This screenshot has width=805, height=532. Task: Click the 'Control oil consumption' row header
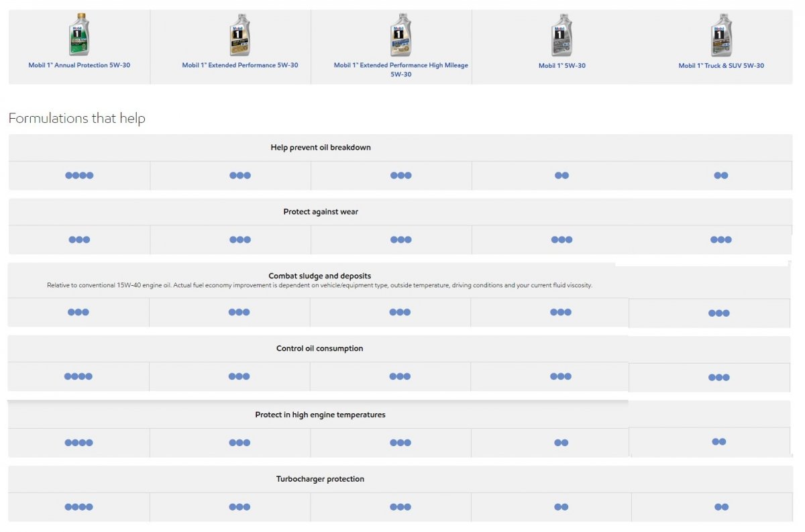319,349
